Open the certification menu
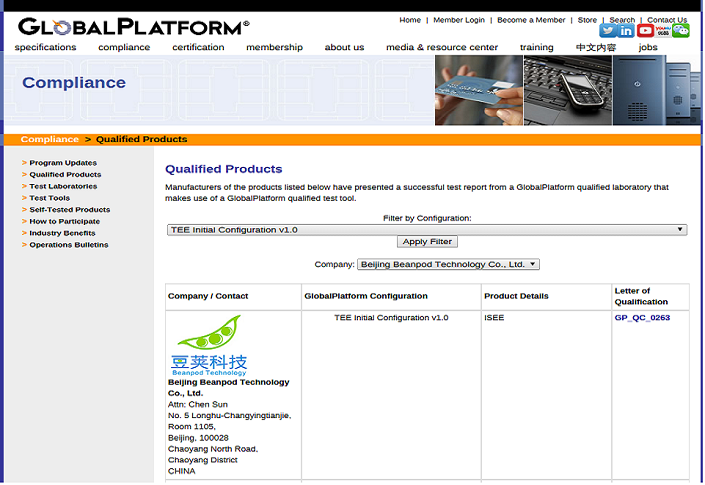Viewport: 705px width, 485px height. (x=198, y=47)
